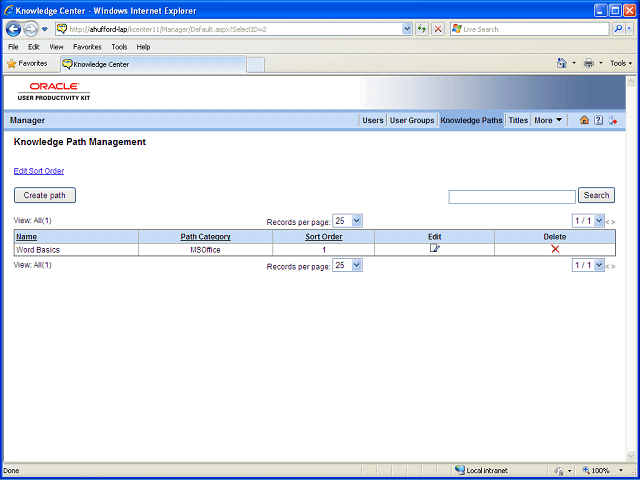The height and width of the screenshot is (480, 640).
Task: Expand the Home icon dropdown arrow
Action: coord(573,63)
